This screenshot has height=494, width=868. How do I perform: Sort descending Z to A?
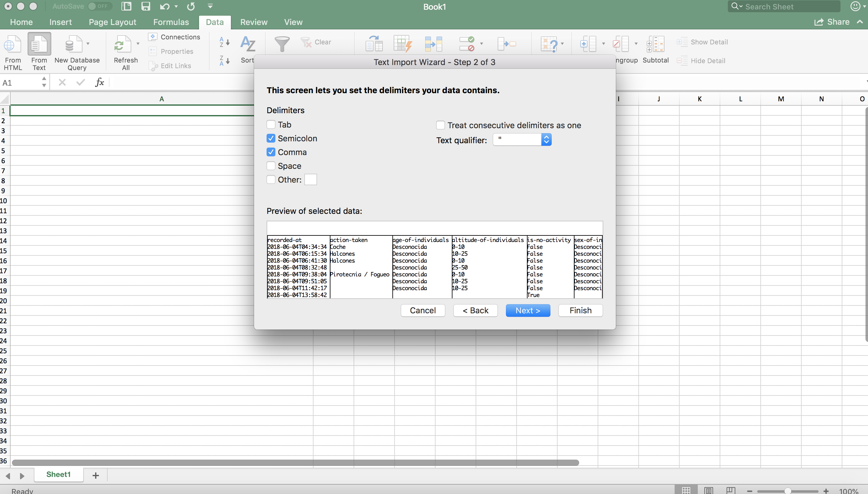tap(224, 61)
